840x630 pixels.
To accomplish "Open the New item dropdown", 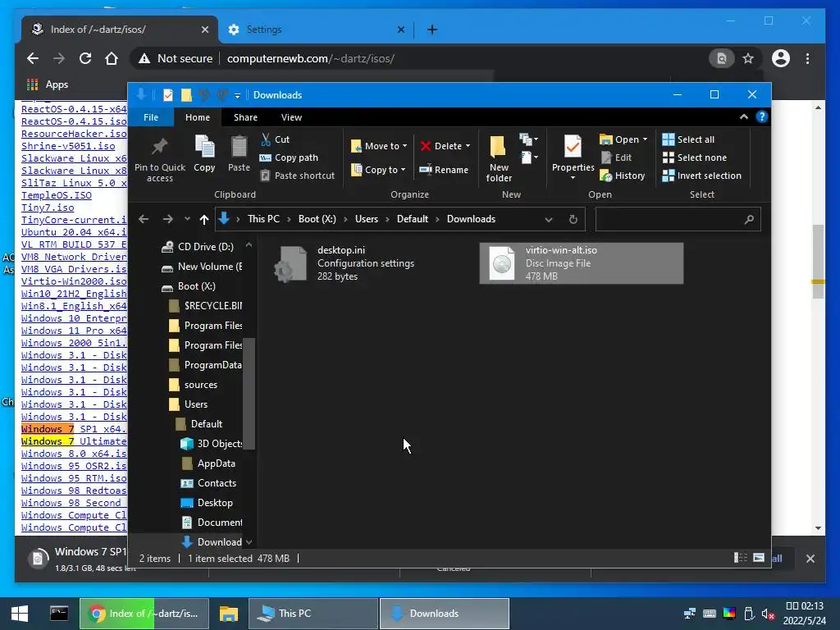I will (x=529, y=139).
